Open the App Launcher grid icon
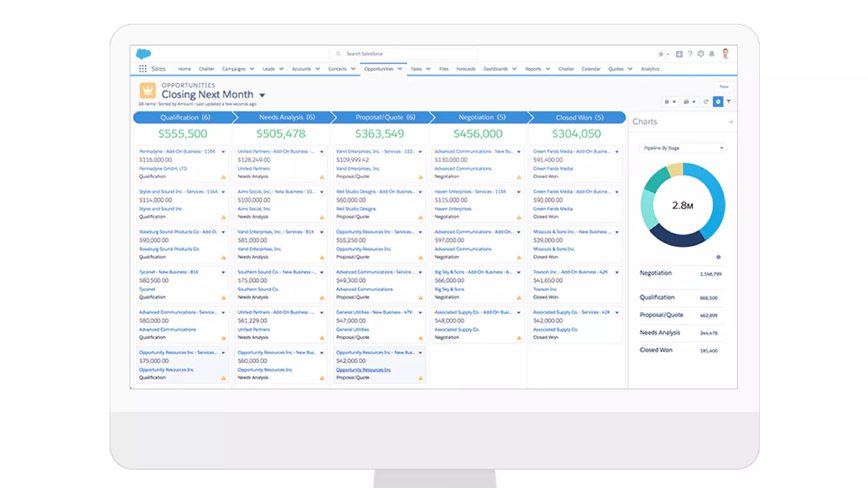 (143, 69)
